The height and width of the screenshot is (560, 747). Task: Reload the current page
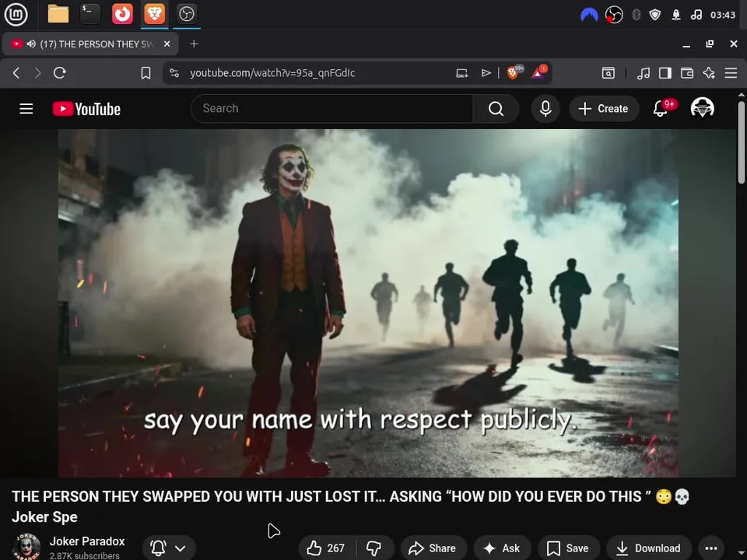point(60,73)
